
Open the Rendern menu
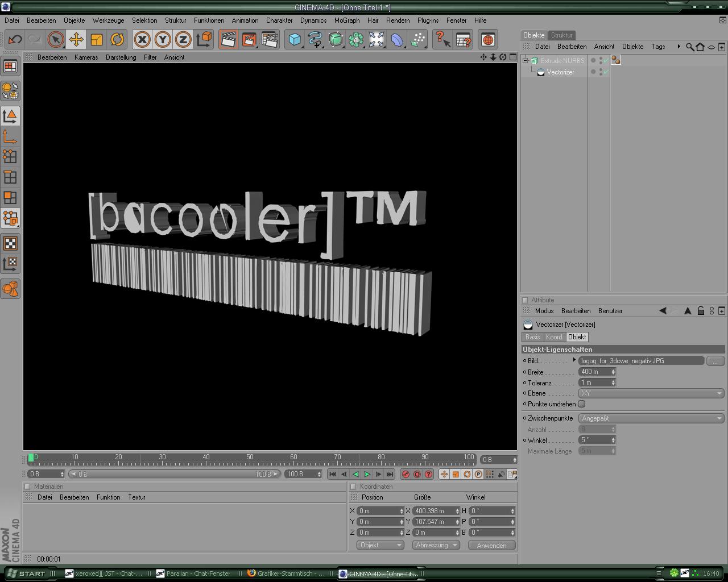pos(398,20)
